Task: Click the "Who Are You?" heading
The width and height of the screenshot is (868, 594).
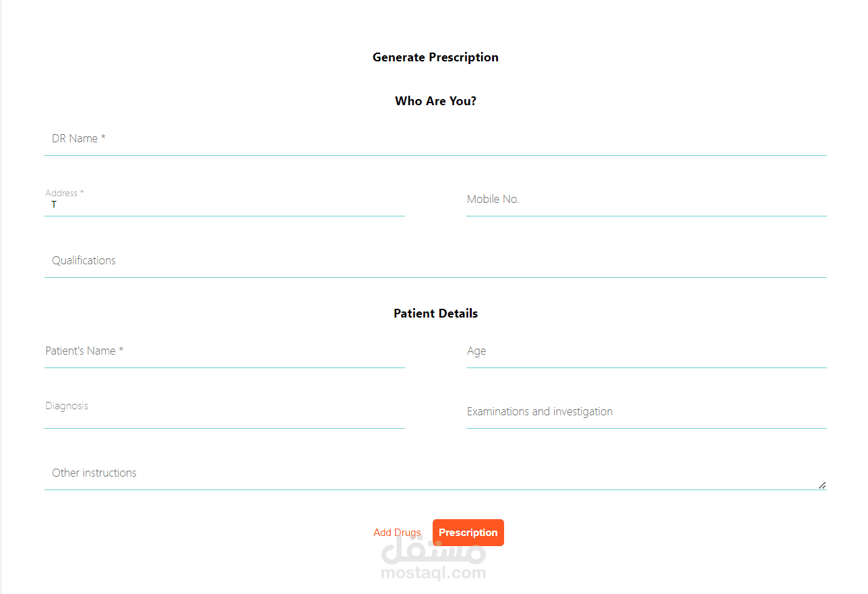Action: pos(435,101)
